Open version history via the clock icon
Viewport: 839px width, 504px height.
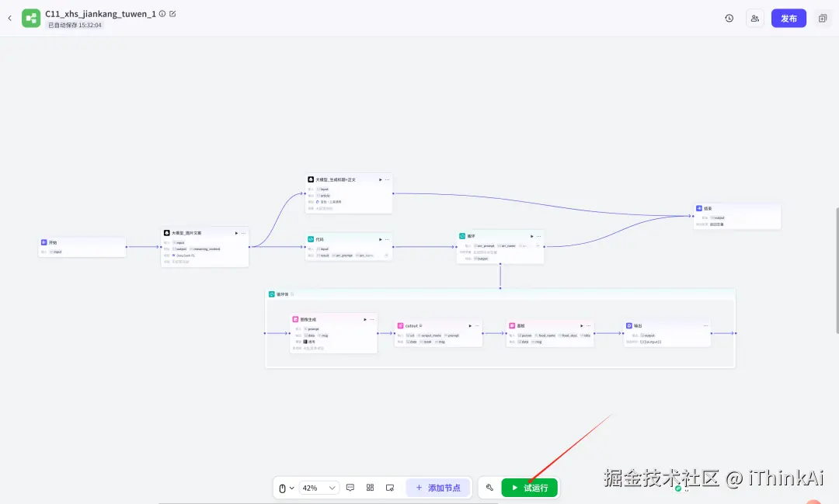pyautogui.click(x=729, y=17)
